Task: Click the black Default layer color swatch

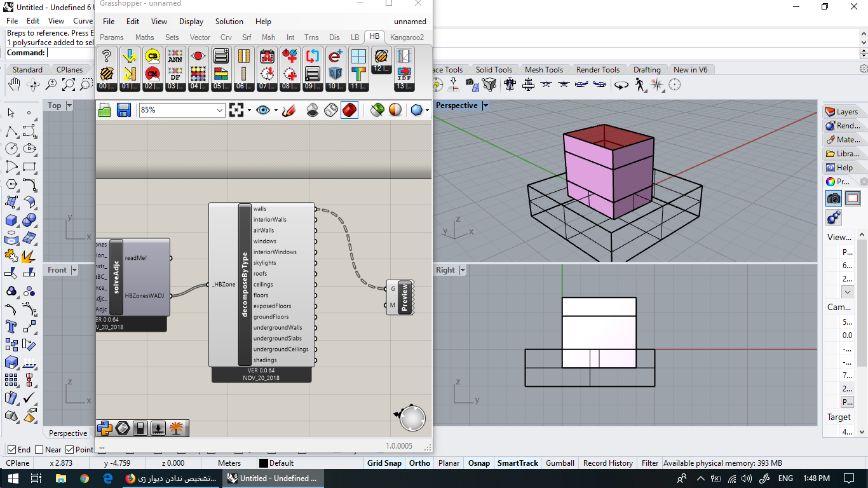Action: [x=263, y=463]
